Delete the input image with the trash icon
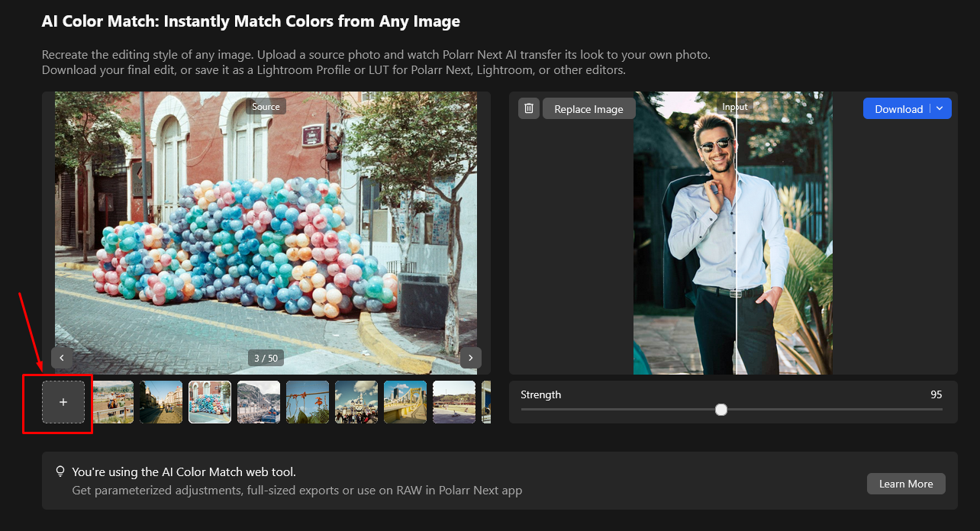Viewport: 980px width, 531px height. [529, 108]
